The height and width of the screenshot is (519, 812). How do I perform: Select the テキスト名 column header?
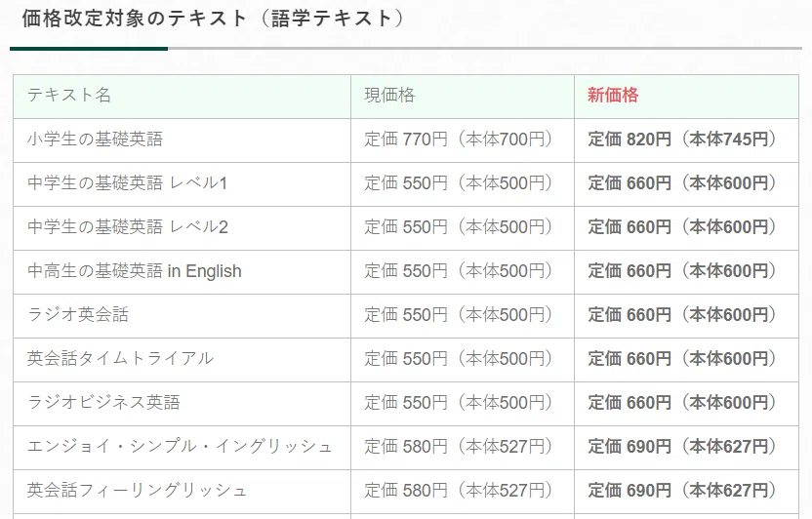click(x=69, y=96)
